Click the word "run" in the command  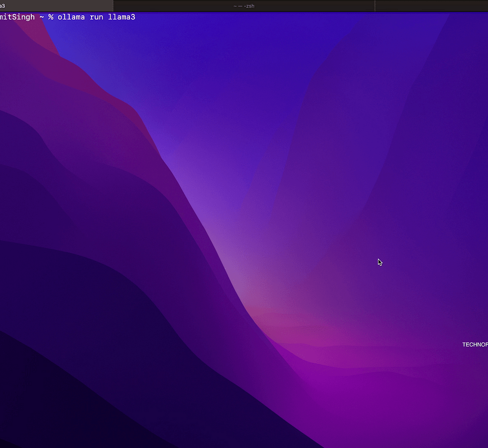97,17
